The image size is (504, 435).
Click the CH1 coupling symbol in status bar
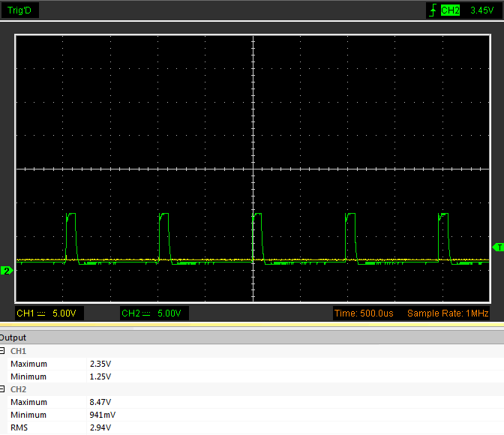(x=42, y=313)
